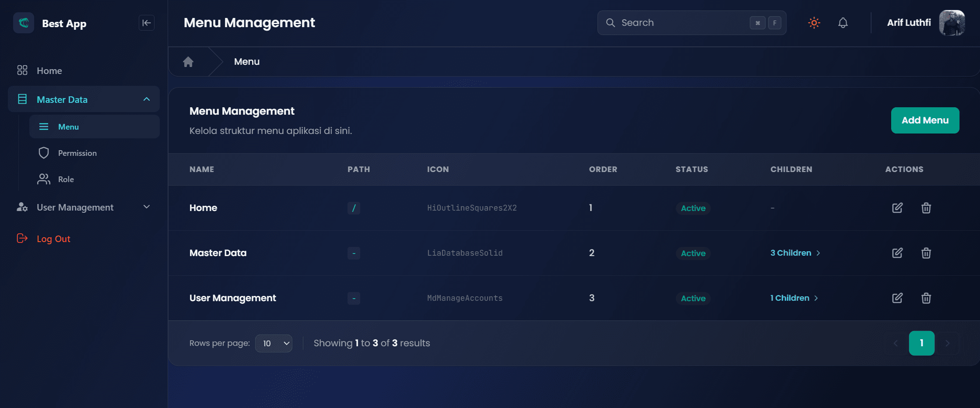980x408 pixels.
Task: Click the Permission shield icon
Action: (x=43, y=152)
